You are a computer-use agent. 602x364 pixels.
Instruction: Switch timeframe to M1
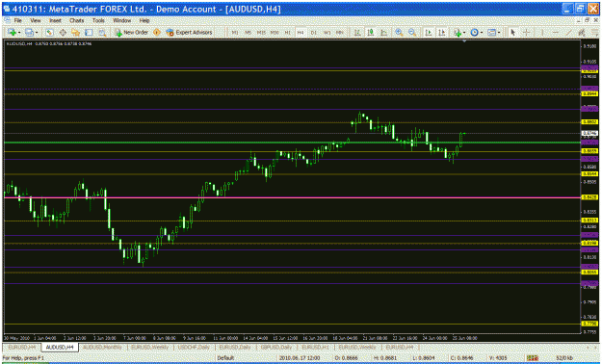[x=235, y=33]
